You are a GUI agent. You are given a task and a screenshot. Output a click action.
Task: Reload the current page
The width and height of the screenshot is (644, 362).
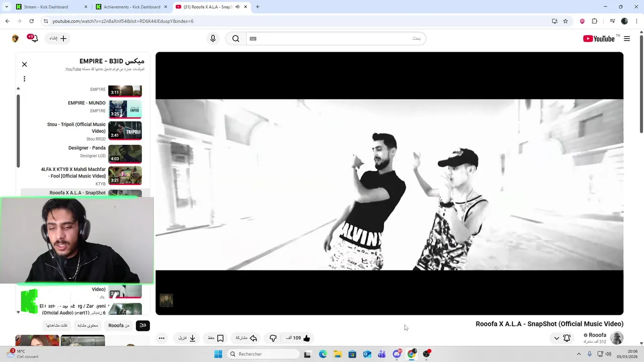(x=31, y=21)
